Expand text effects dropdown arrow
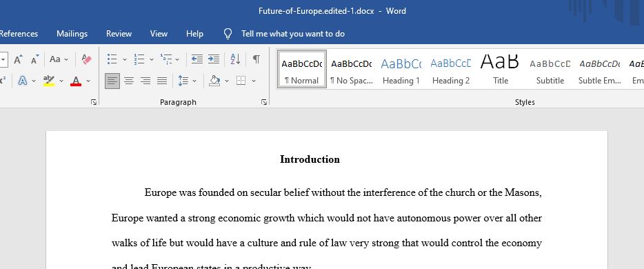The width and height of the screenshot is (644, 269). (x=34, y=81)
